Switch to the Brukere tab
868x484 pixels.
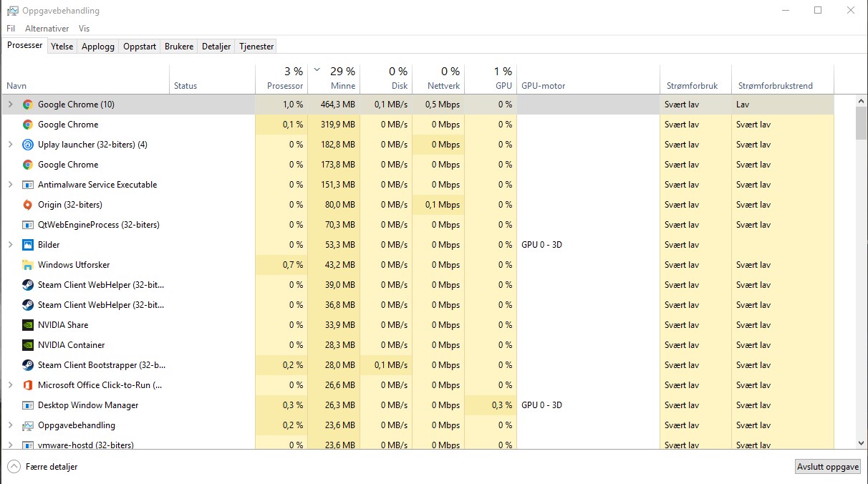pyautogui.click(x=179, y=47)
